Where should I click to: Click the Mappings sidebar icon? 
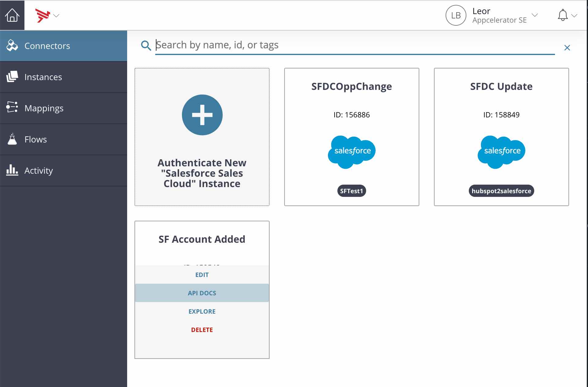tap(12, 107)
